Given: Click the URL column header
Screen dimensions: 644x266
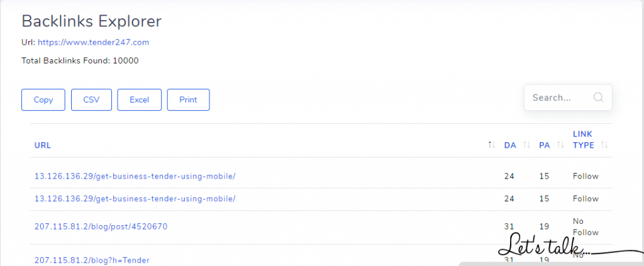Looking at the screenshot, I should point(43,145).
